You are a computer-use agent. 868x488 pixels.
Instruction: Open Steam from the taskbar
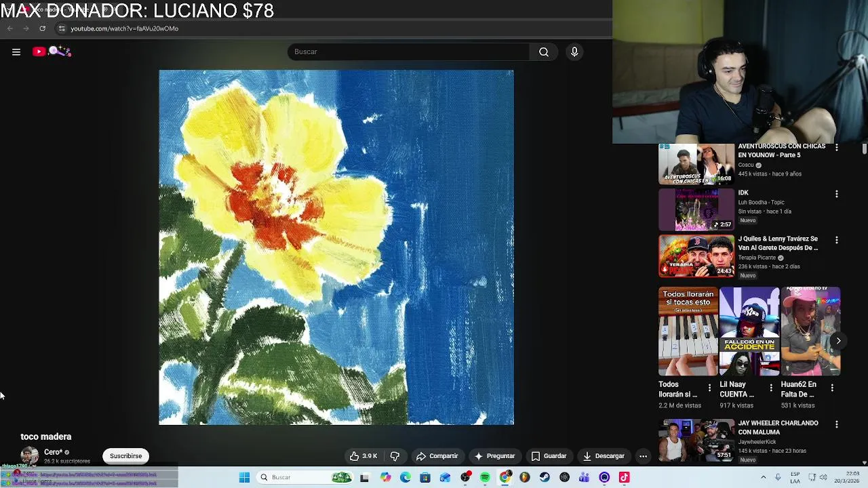point(545,478)
